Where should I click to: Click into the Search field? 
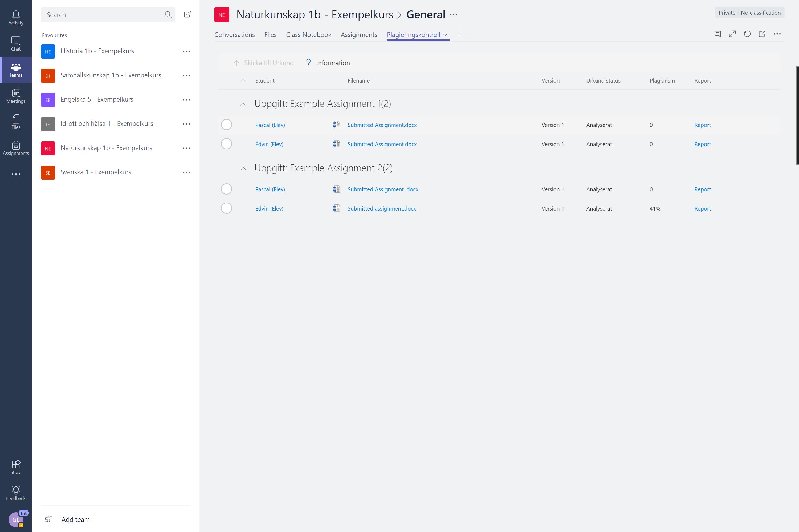tap(102, 15)
